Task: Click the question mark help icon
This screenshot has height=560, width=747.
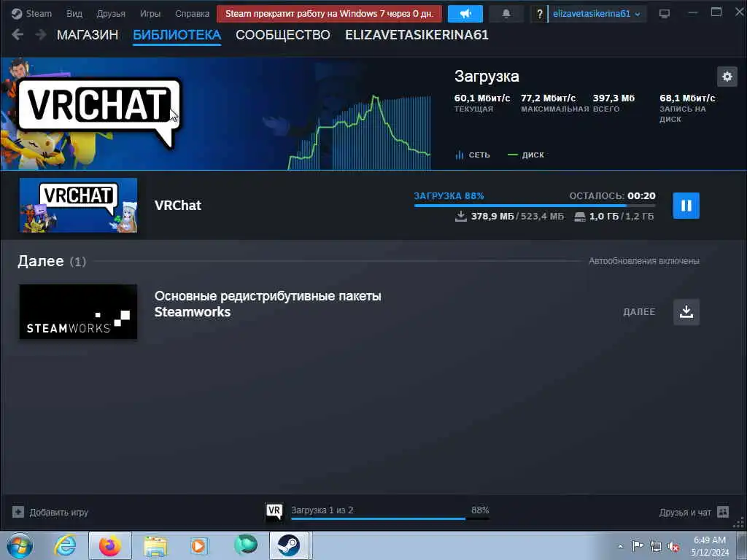Action: pos(539,14)
